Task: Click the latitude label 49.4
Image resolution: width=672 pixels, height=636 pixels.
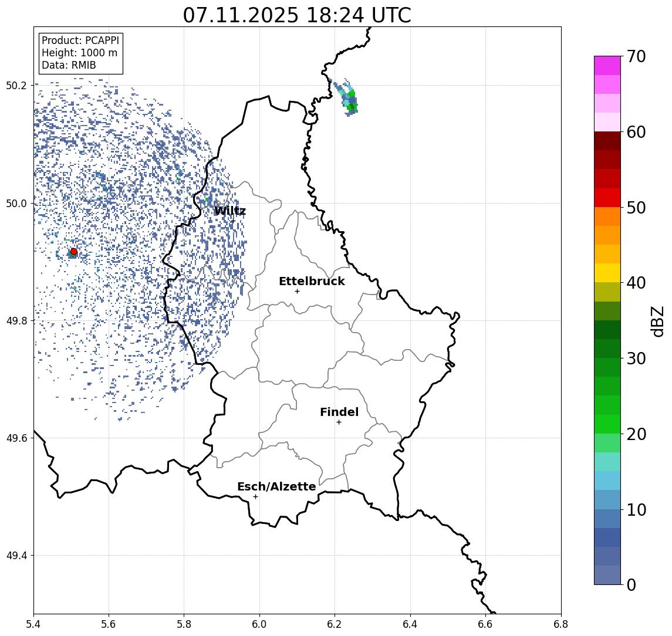Action: coord(16,556)
